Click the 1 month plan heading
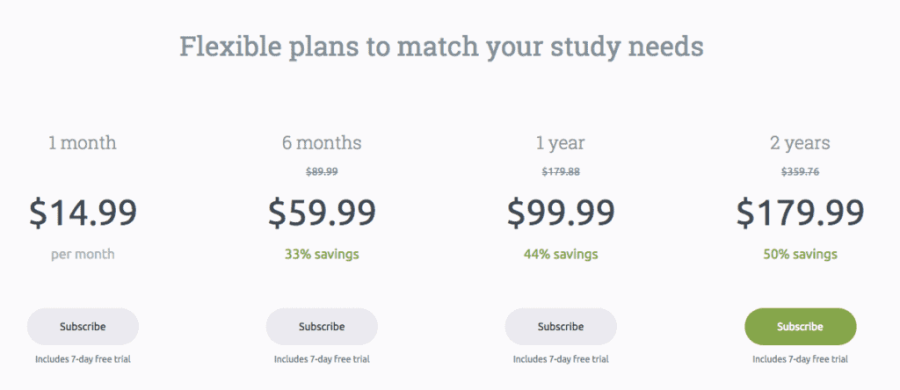 83,142
